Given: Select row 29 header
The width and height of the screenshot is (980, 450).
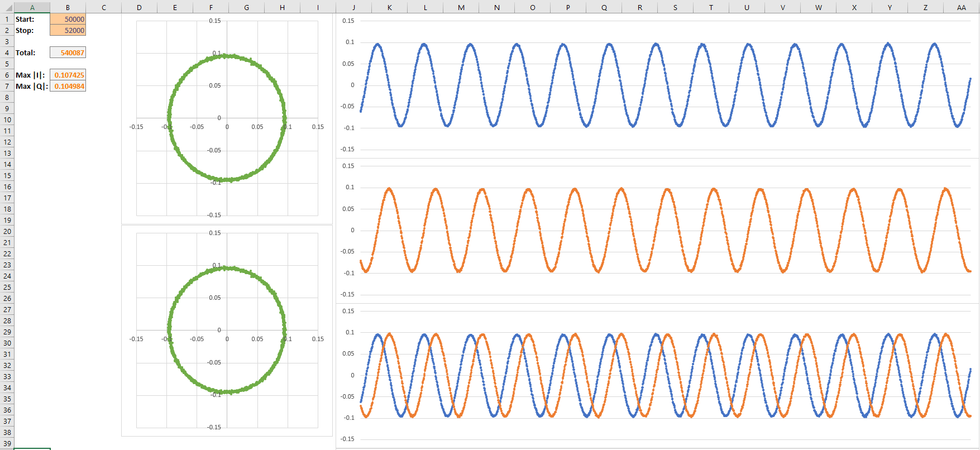Looking at the screenshot, I should pos(7,332).
